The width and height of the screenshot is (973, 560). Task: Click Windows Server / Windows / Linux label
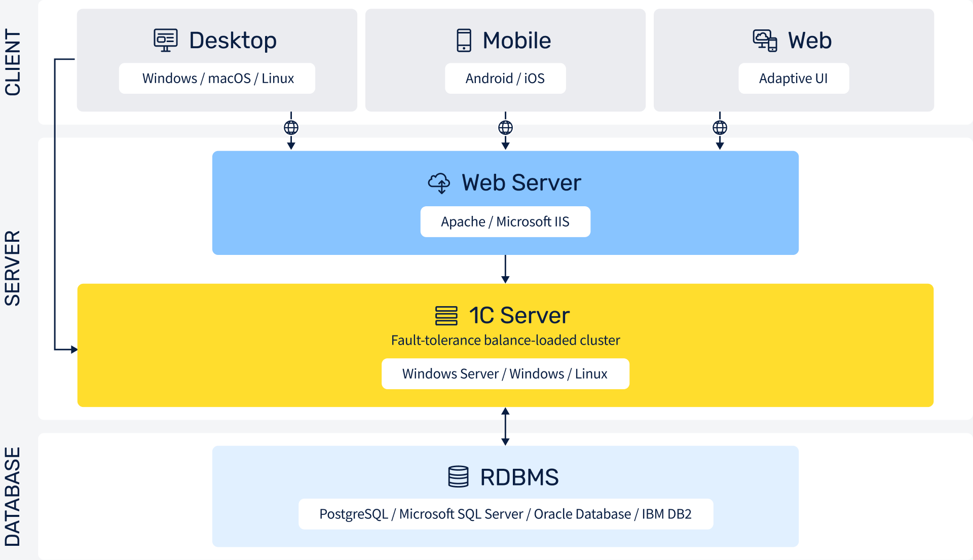pyautogui.click(x=505, y=374)
